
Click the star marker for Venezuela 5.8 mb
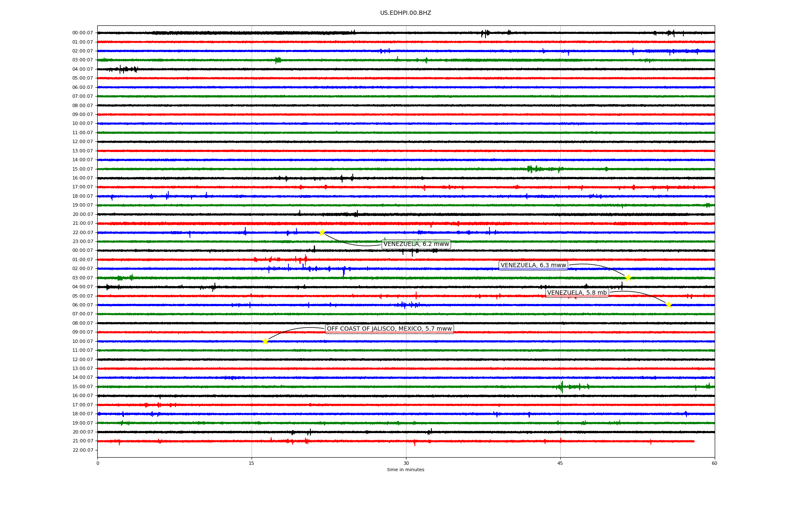pyautogui.click(x=669, y=305)
